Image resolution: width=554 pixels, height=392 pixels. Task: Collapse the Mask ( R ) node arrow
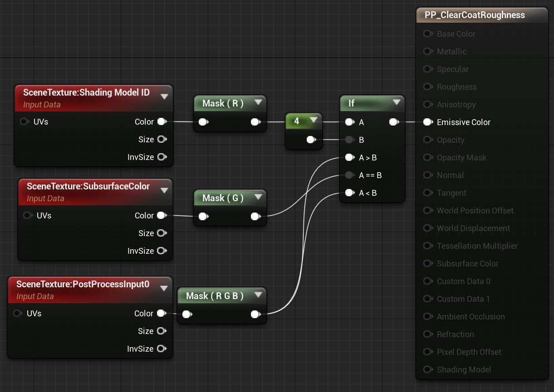[x=258, y=102]
